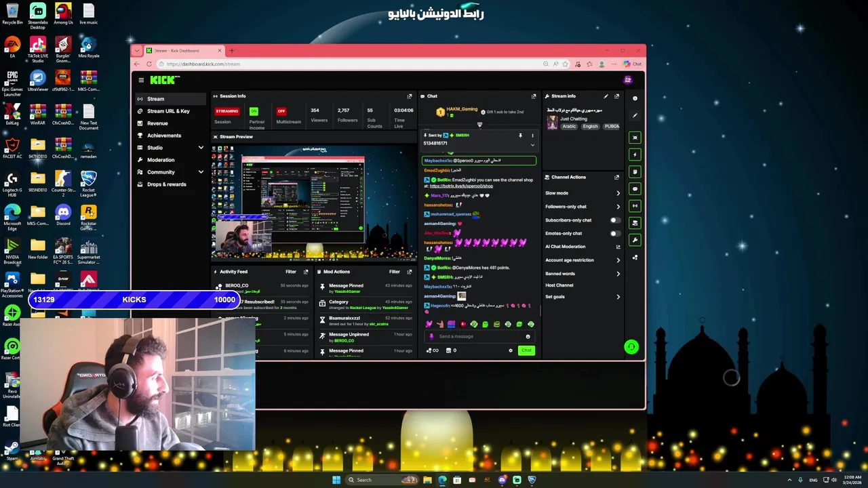Open TikTok LIVE Studio desktop shortcut

tap(38, 49)
